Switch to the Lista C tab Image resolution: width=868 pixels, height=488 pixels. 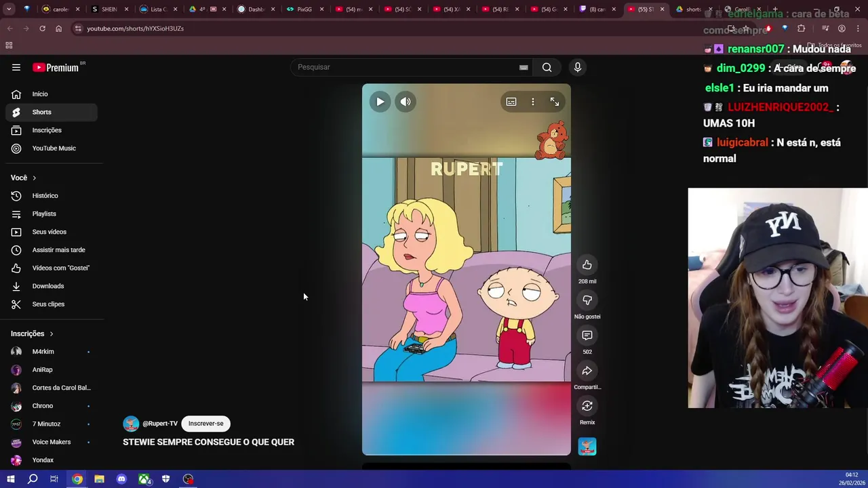coord(158,9)
